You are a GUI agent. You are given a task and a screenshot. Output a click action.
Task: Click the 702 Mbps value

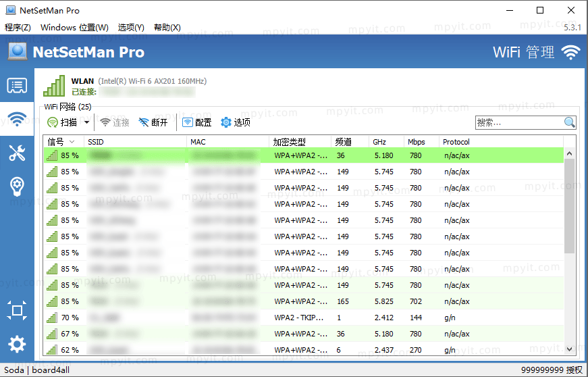415,301
